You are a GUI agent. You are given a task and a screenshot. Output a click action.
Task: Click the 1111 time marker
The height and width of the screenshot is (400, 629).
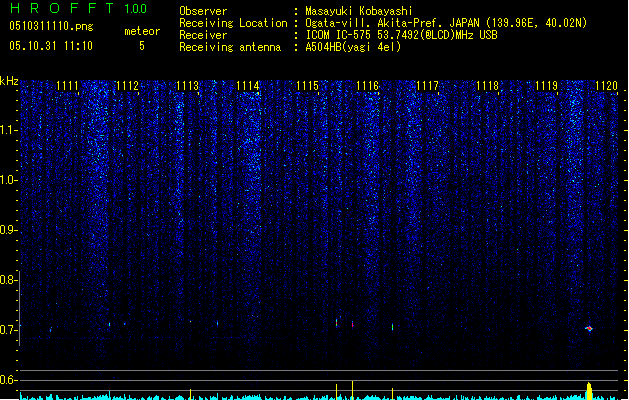tap(67, 86)
